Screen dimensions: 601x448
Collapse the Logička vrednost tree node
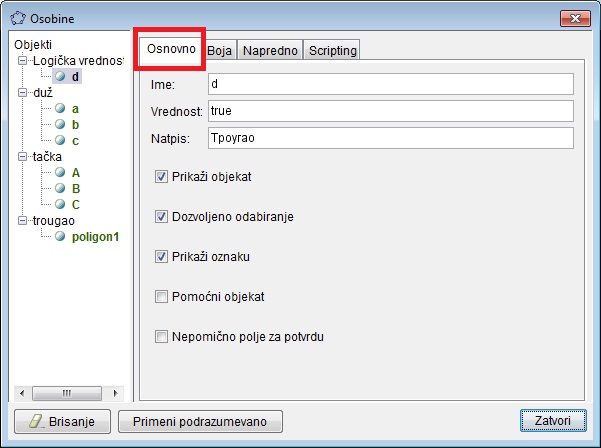click(23, 60)
